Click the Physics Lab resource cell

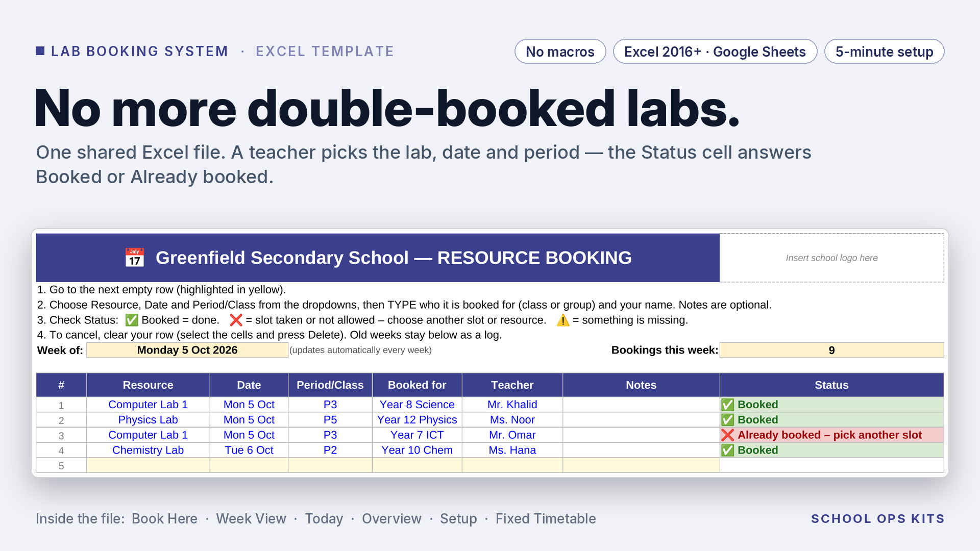click(148, 420)
